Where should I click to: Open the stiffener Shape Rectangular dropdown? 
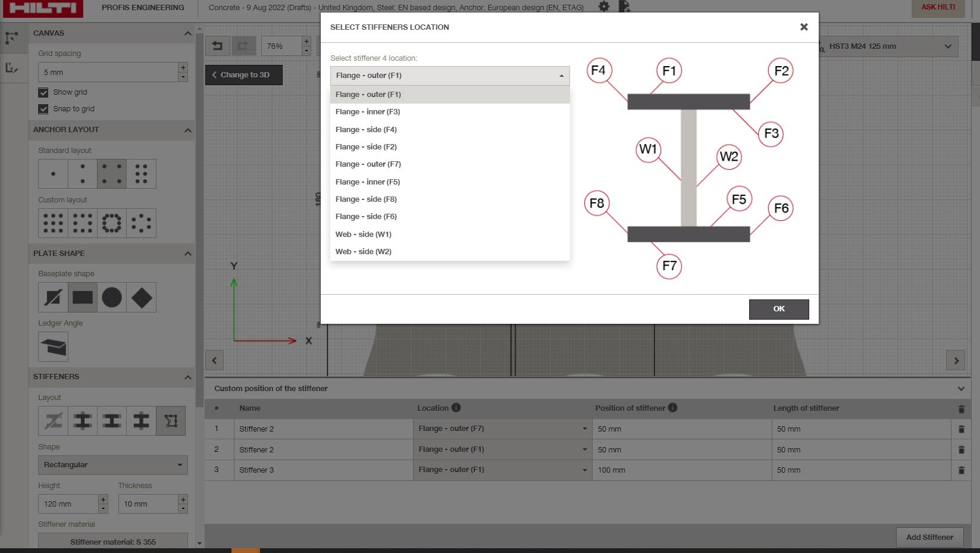(x=112, y=465)
